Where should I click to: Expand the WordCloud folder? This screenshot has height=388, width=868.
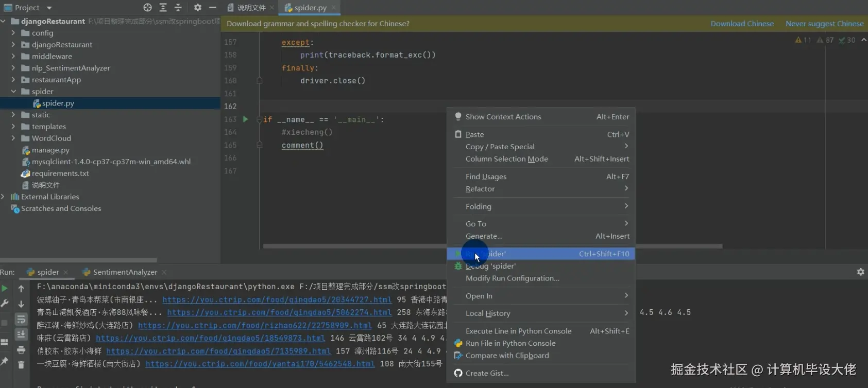click(13, 138)
